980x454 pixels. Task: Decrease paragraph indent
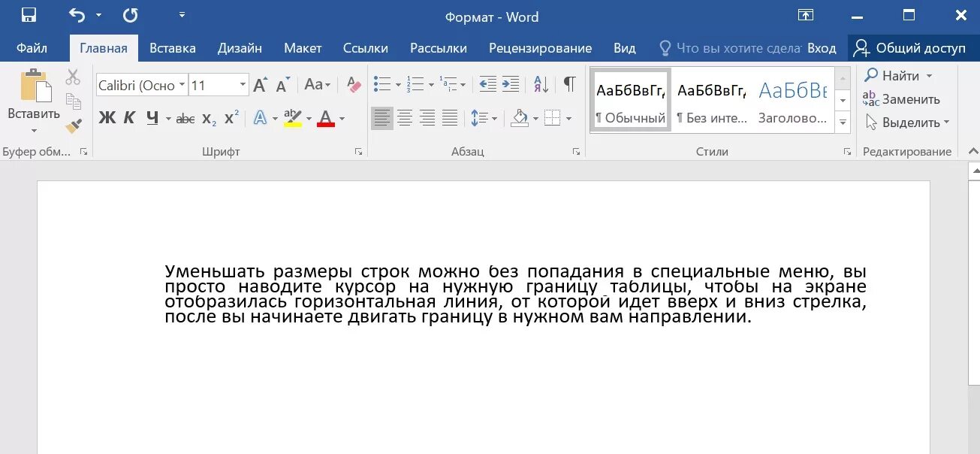pyautogui.click(x=487, y=84)
